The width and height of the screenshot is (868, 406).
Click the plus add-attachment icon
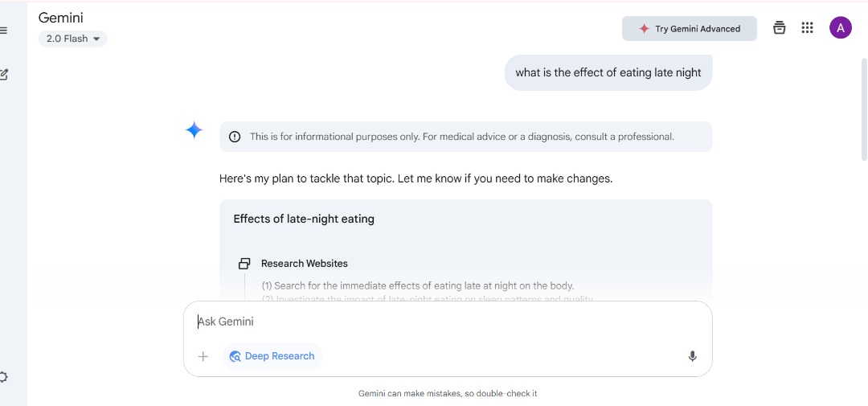203,356
